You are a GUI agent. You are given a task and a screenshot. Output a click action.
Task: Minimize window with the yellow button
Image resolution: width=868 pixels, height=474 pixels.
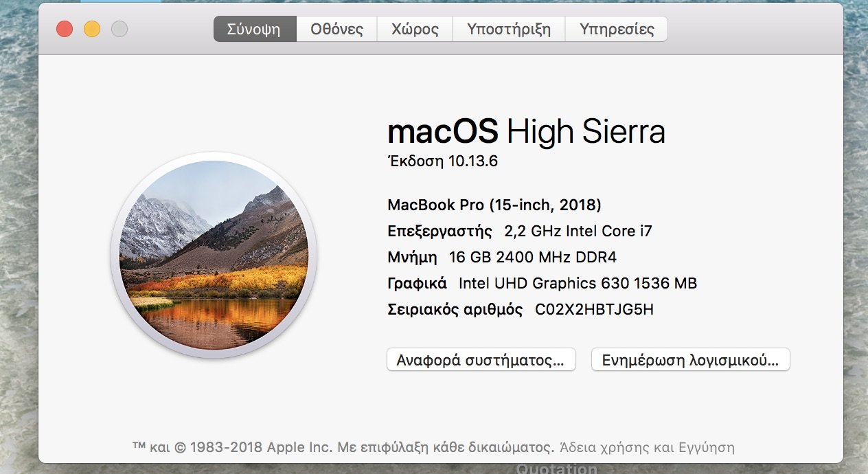pos(92,30)
